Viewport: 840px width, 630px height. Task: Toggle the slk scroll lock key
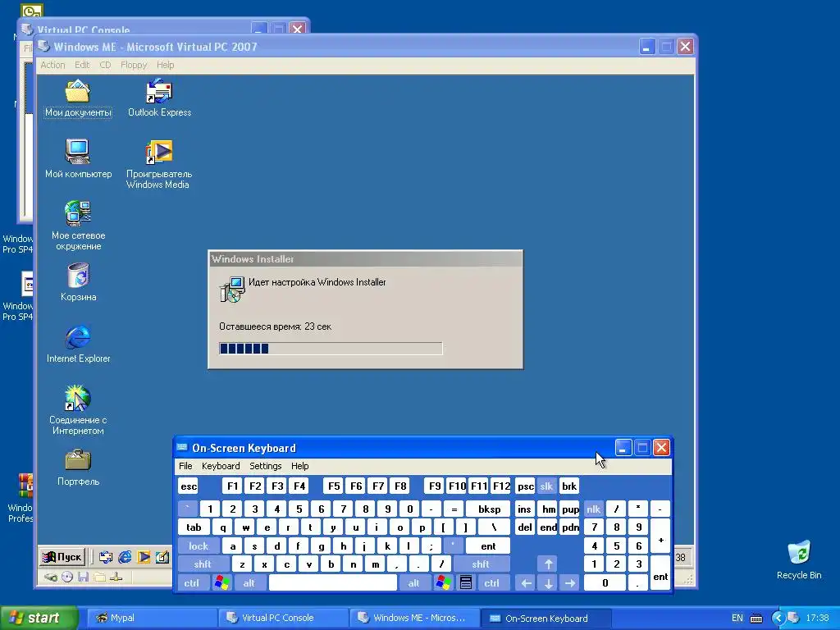[x=546, y=486]
